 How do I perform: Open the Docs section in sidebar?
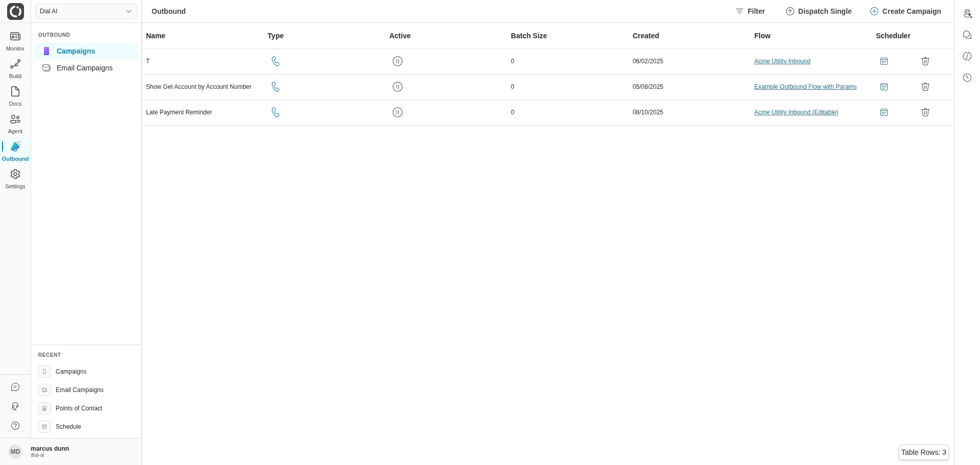15,97
